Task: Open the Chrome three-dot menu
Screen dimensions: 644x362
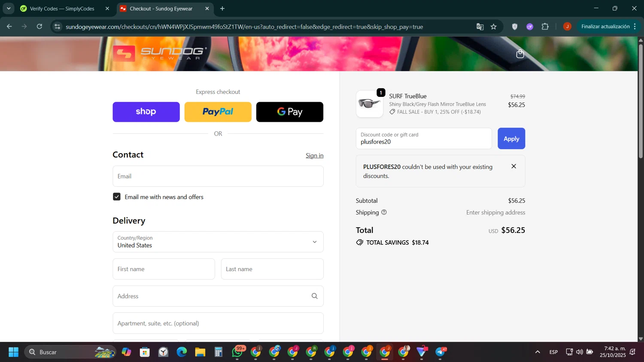Action: tap(635, 27)
